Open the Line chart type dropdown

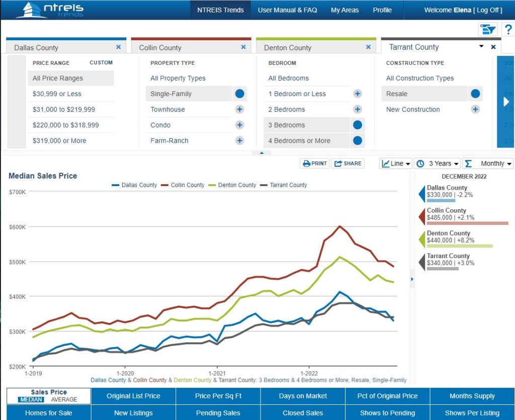pos(396,163)
